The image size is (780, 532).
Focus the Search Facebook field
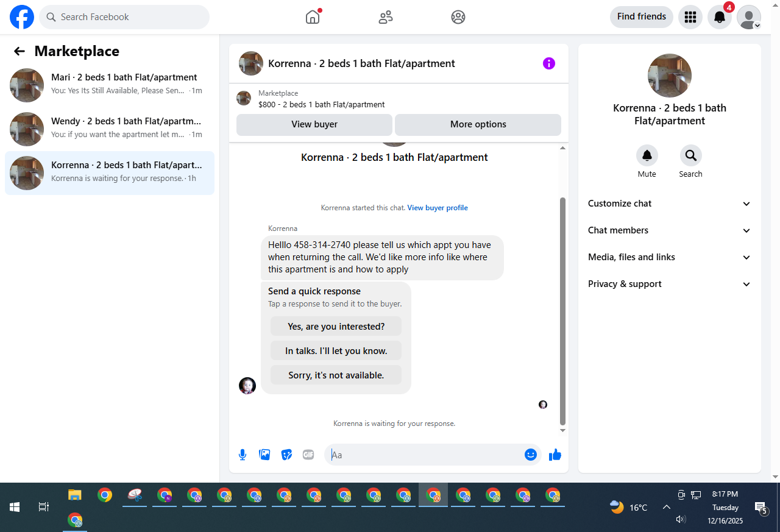coord(124,17)
